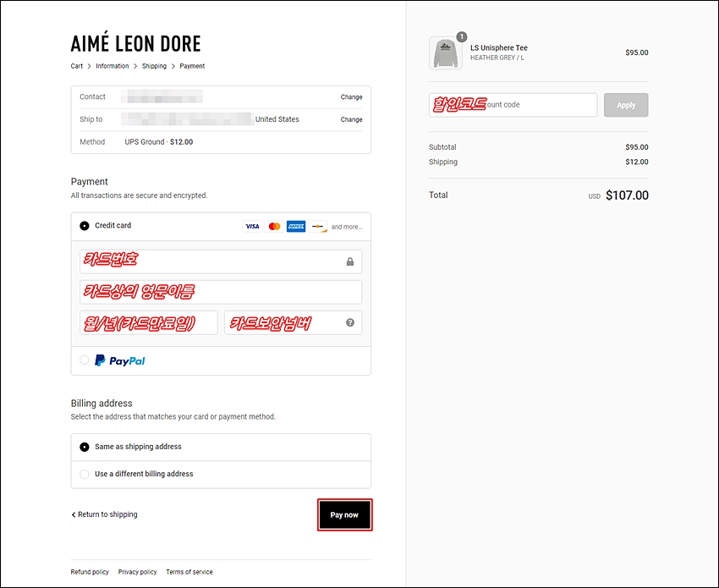Click the Discover card icon
This screenshot has height=588, width=719.
pyautogui.click(x=318, y=227)
